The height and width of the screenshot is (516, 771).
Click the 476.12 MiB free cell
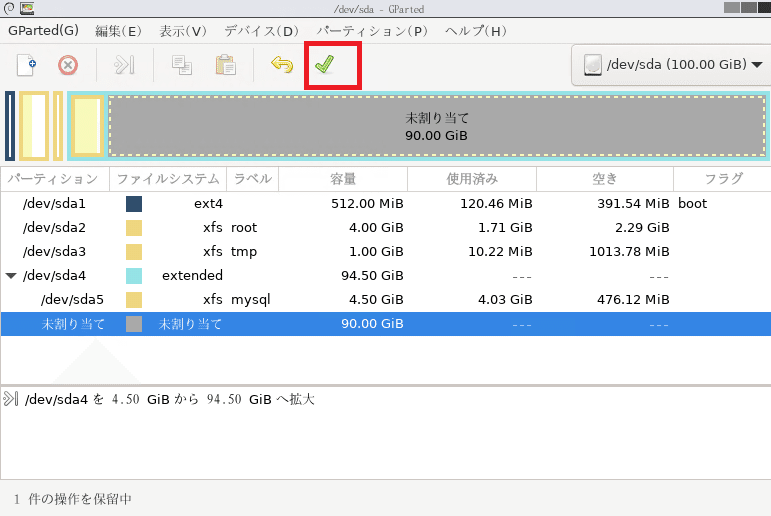point(633,300)
